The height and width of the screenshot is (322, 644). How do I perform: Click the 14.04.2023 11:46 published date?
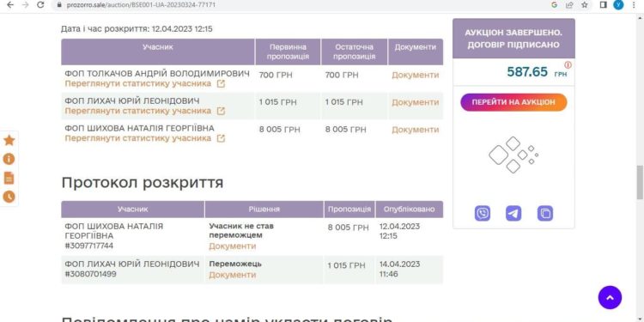tap(399, 269)
